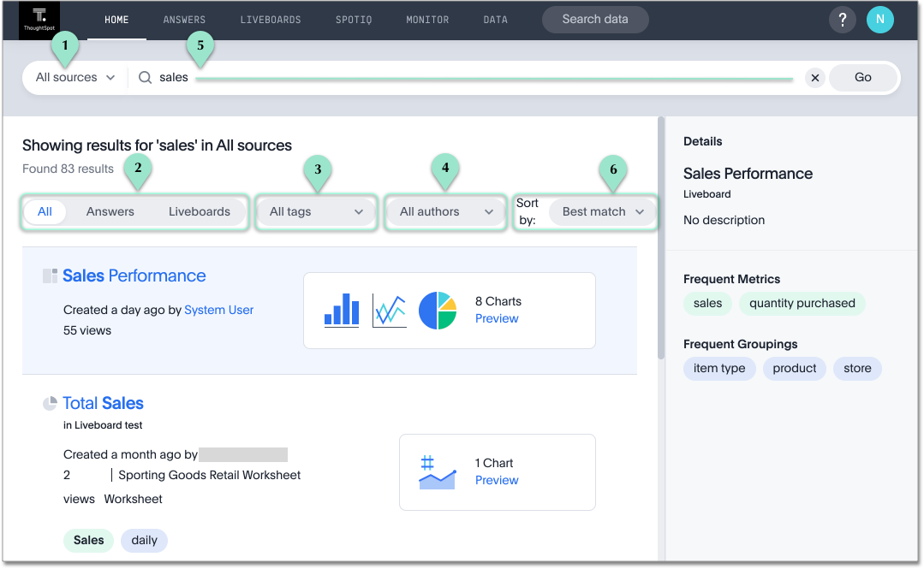The image size is (924, 569).
Task: Filter results to show only Answers
Action: 110,210
